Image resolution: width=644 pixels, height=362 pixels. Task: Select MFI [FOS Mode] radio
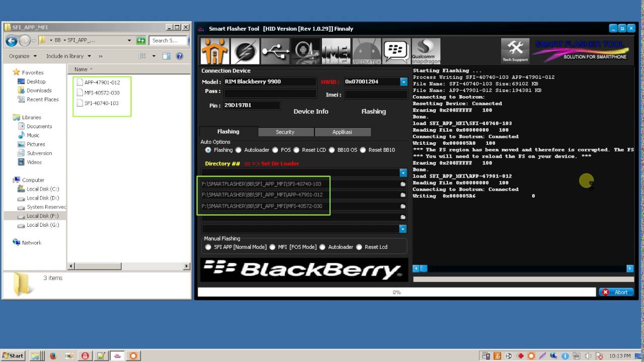(272, 247)
